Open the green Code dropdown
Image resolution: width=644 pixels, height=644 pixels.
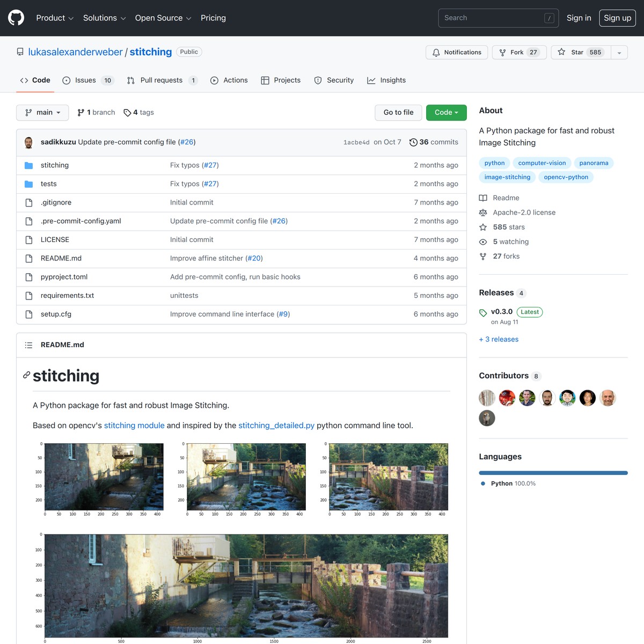tap(446, 113)
